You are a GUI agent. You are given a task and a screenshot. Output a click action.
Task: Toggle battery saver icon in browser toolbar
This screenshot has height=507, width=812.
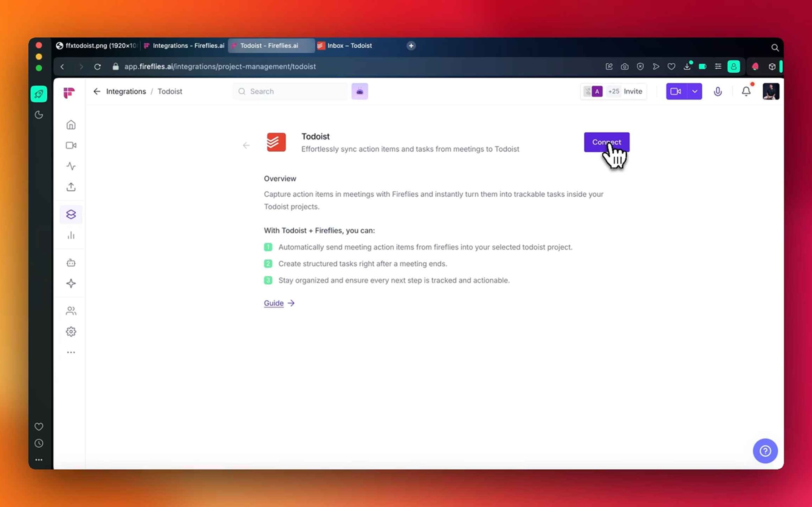pyautogui.click(x=702, y=66)
